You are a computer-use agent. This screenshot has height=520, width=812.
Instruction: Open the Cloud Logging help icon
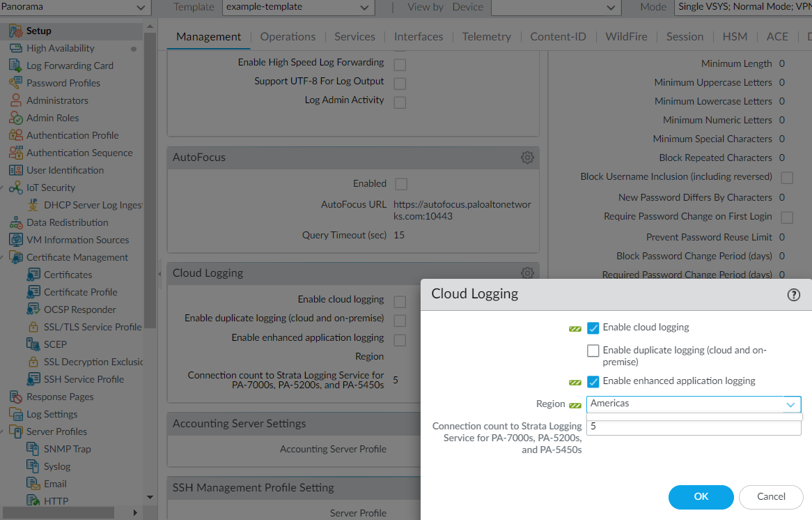click(793, 295)
